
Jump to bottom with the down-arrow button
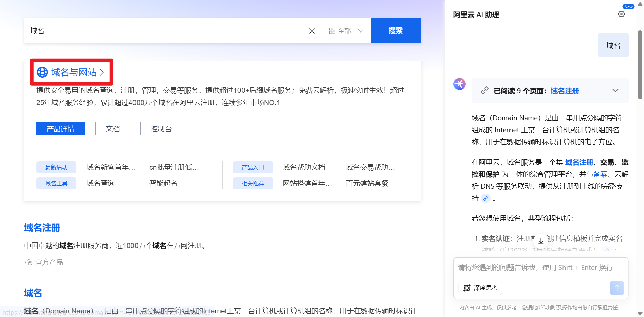pos(541,241)
